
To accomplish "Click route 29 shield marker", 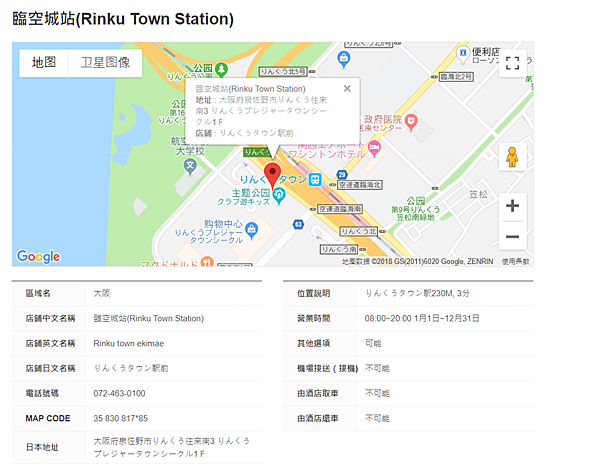I will point(342,175).
